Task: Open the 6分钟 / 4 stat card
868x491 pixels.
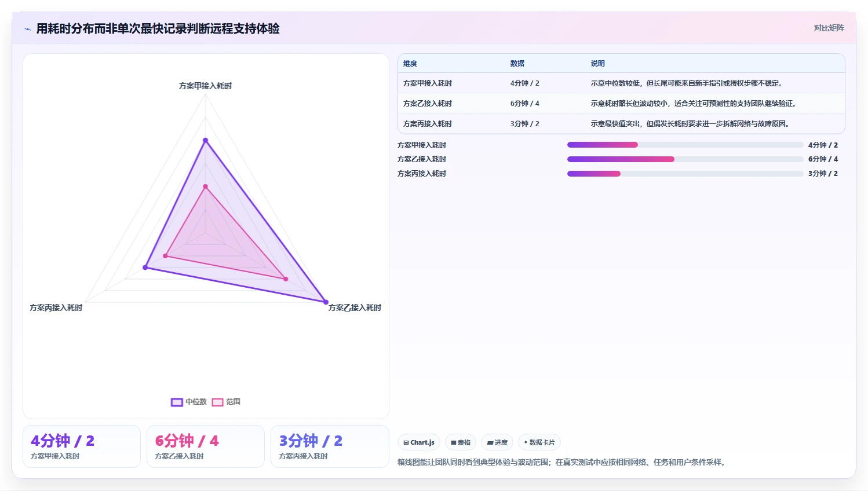Action: click(206, 446)
